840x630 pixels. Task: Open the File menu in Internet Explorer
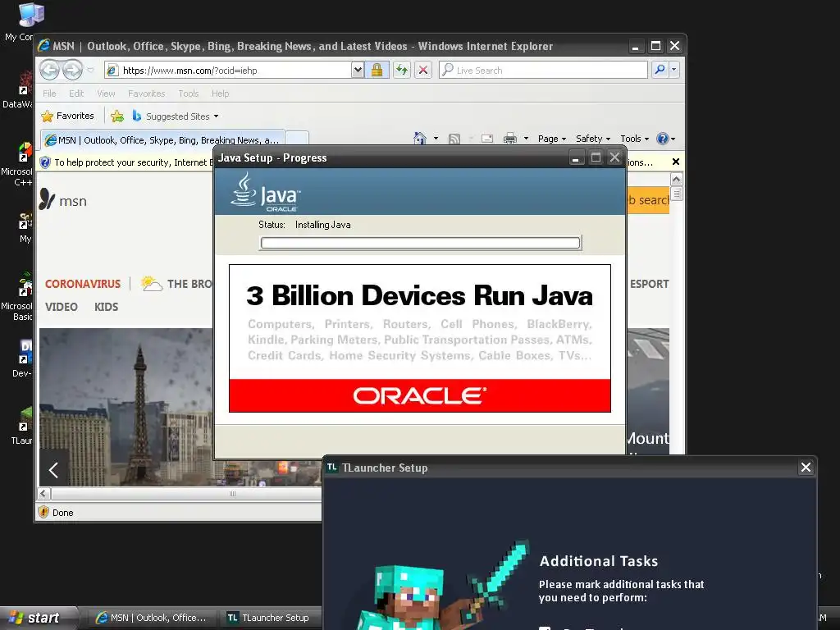pyautogui.click(x=49, y=94)
